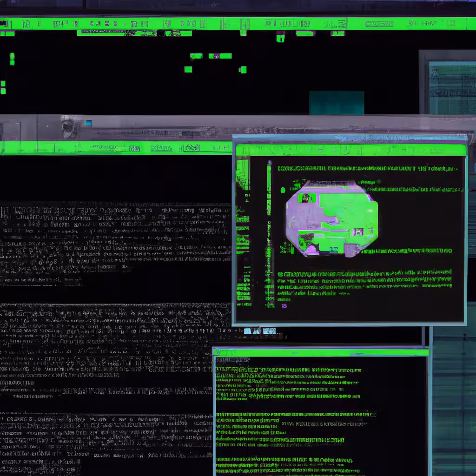
Task: Click the octagonal purple and green thumbnail image
Action: click(x=332, y=218)
